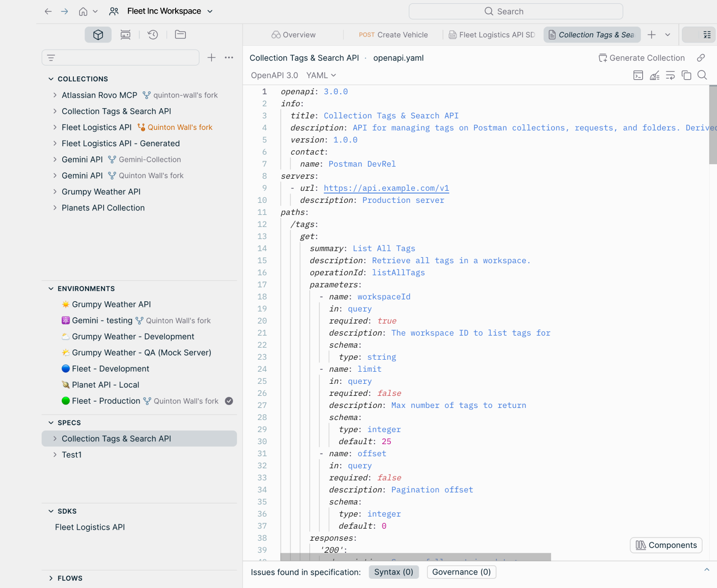Click the Generate Collection button
This screenshot has width=717, height=588.
tap(641, 57)
